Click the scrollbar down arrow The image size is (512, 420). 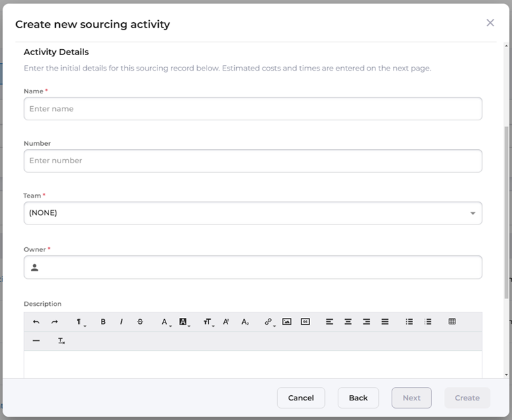(x=507, y=375)
